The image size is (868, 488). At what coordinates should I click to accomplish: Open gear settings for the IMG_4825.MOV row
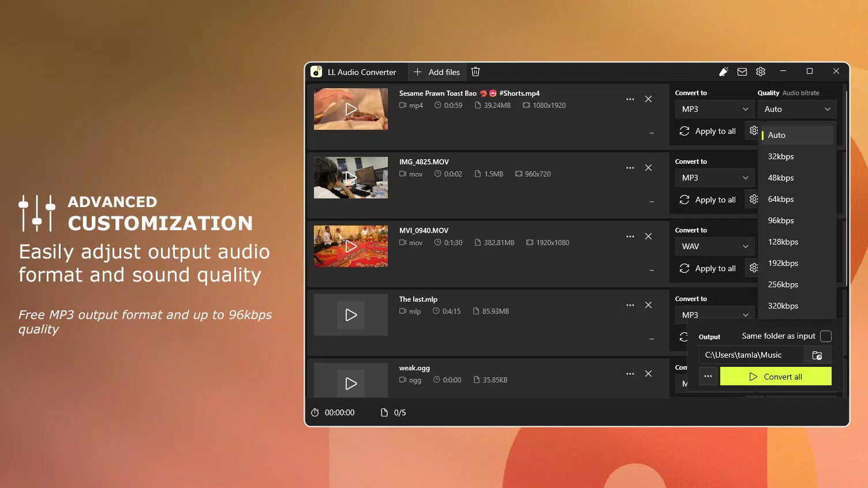[x=753, y=199]
